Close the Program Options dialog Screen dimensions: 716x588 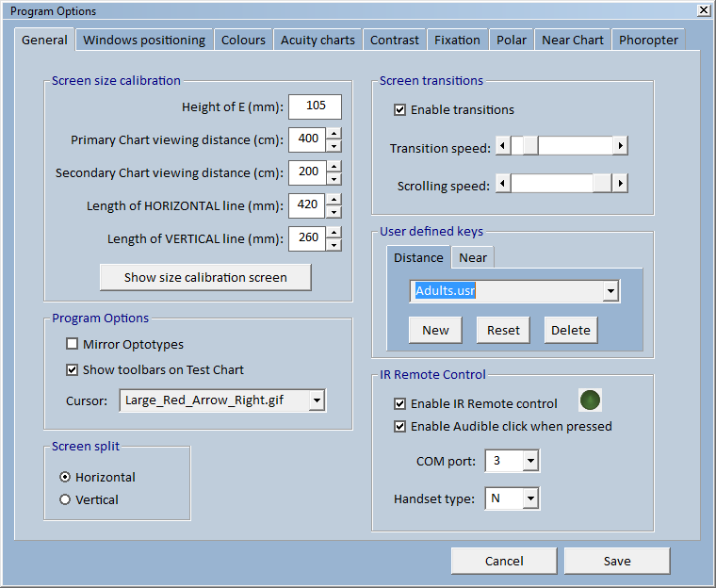(704, 10)
